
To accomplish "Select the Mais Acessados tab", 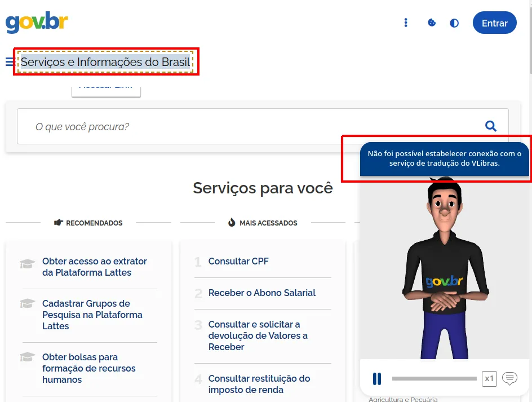I will click(263, 223).
